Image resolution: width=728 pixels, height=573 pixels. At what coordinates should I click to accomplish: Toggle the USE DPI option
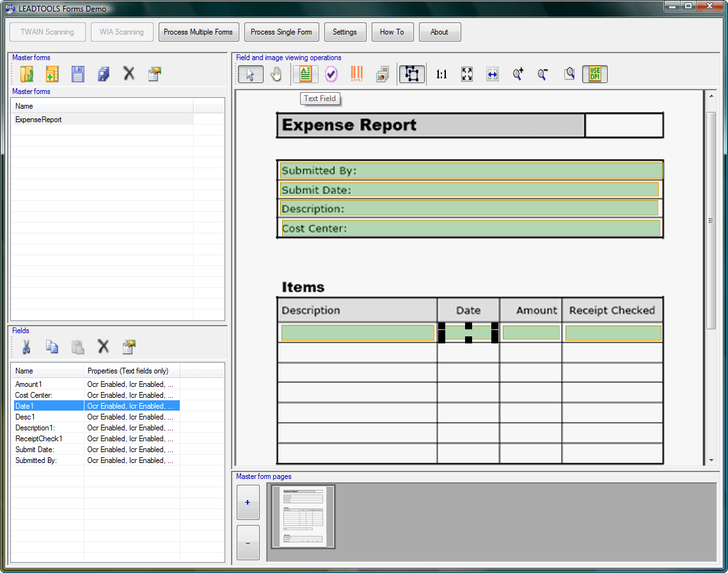594,74
